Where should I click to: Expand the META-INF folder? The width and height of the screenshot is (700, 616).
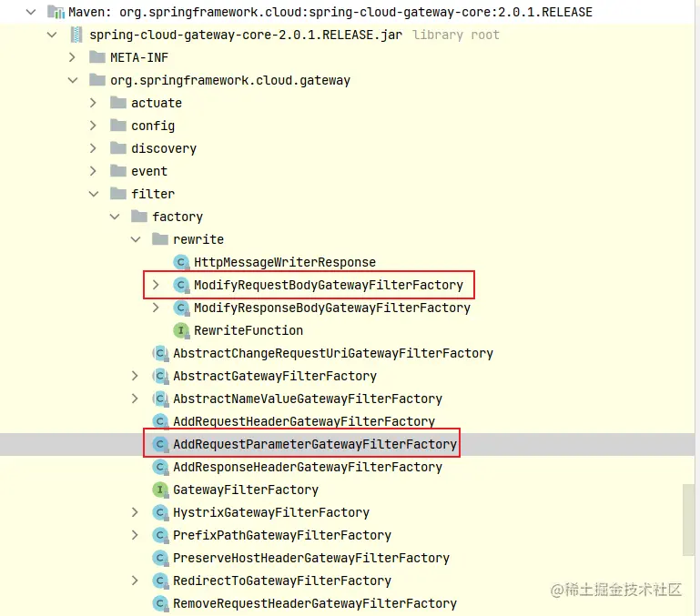(72, 57)
